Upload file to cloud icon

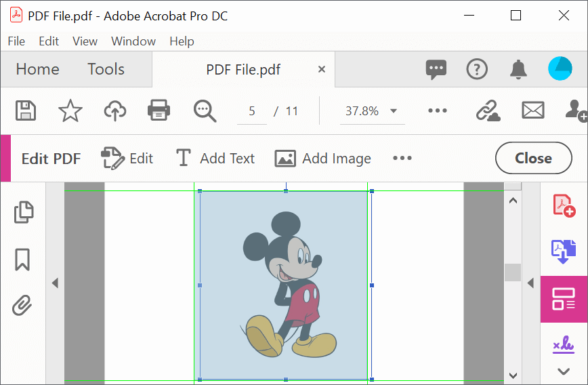(x=114, y=110)
